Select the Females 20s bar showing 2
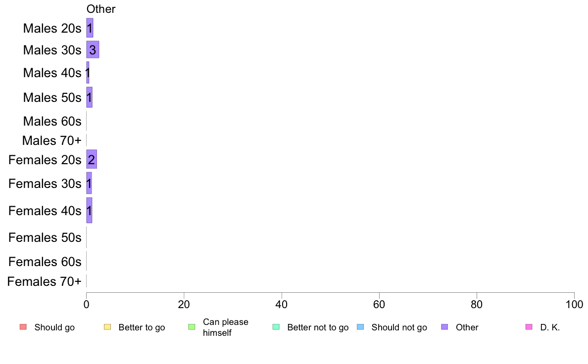 click(92, 159)
